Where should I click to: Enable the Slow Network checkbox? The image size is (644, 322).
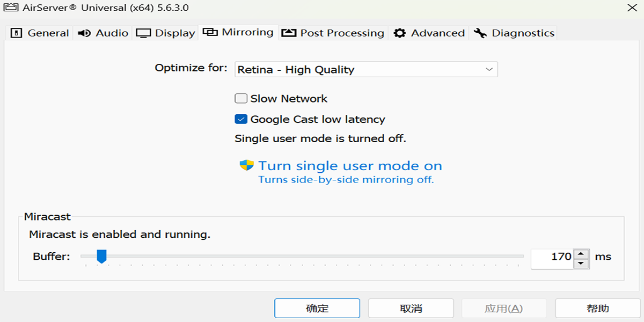(241, 99)
